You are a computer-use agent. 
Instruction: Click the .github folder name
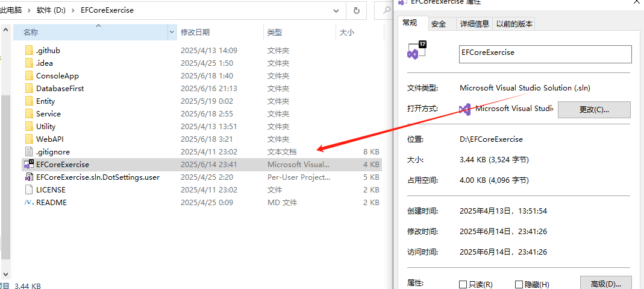pyautogui.click(x=48, y=51)
